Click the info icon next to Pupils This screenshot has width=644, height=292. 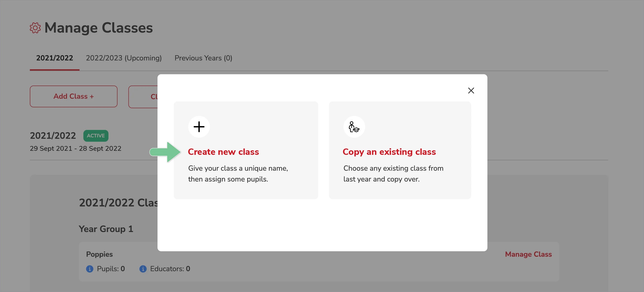[89, 269]
